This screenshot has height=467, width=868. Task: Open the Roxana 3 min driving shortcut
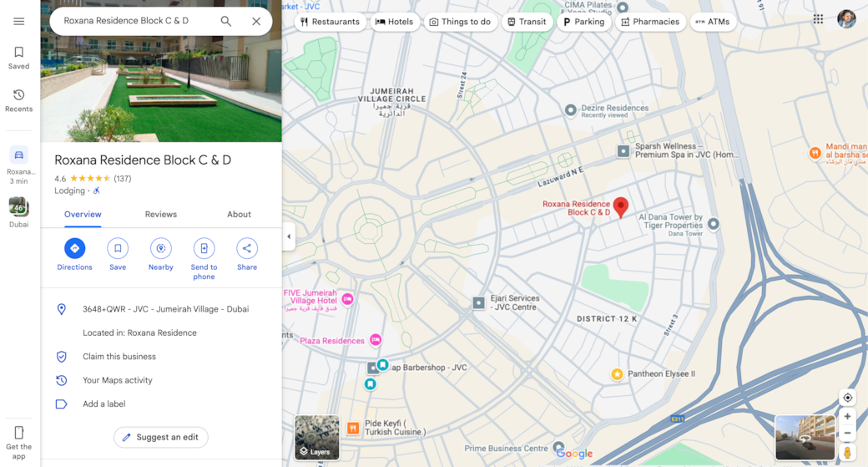(19, 165)
